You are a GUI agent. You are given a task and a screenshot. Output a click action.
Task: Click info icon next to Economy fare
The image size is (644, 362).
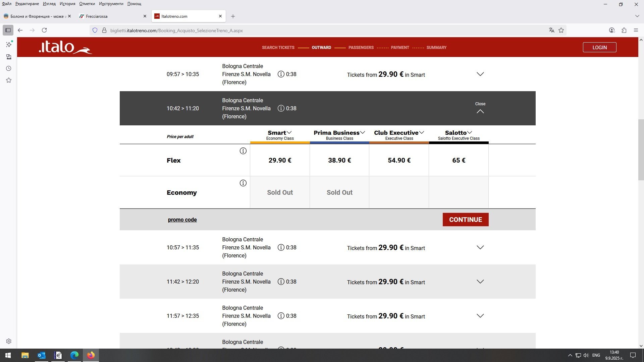[x=243, y=183]
